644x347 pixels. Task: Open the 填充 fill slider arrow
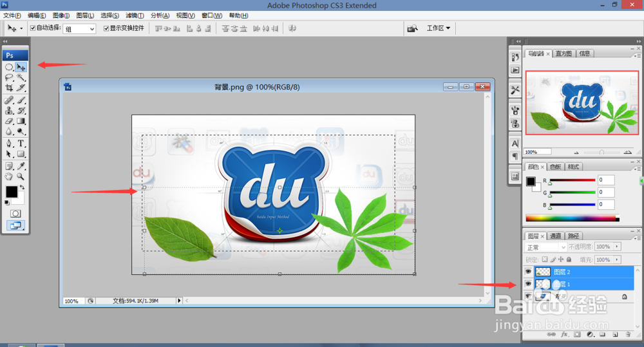click(617, 259)
